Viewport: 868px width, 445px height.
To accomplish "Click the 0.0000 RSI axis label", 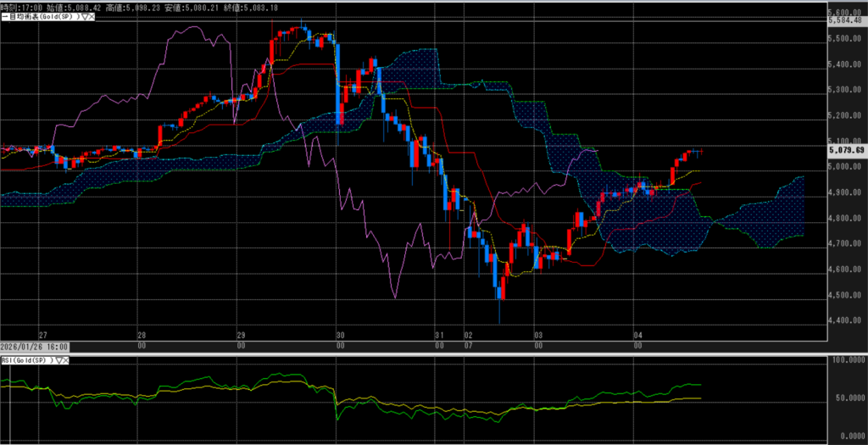I will [847, 433].
